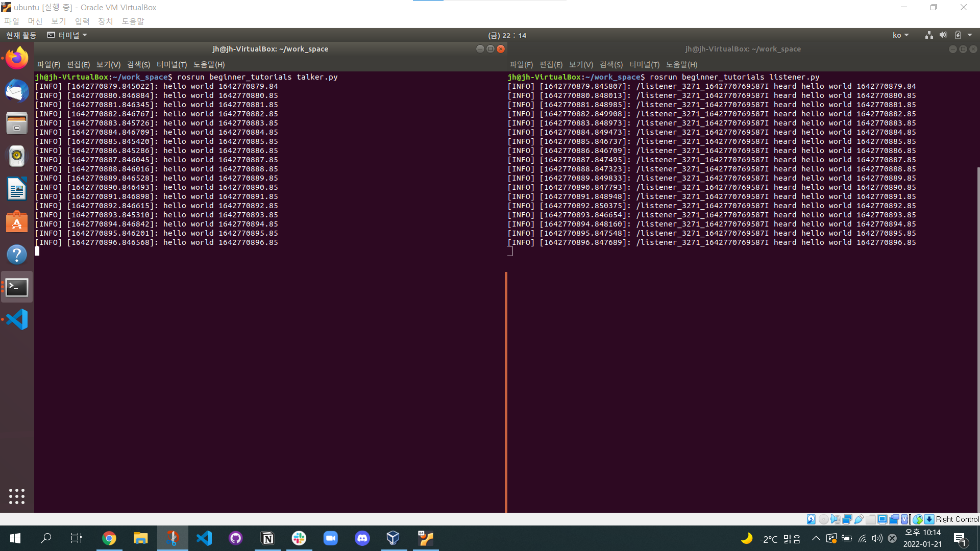Open Discord from the Windows taskbar
Image resolution: width=980 pixels, height=551 pixels.
pyautogui.click(x=362, y=538)
